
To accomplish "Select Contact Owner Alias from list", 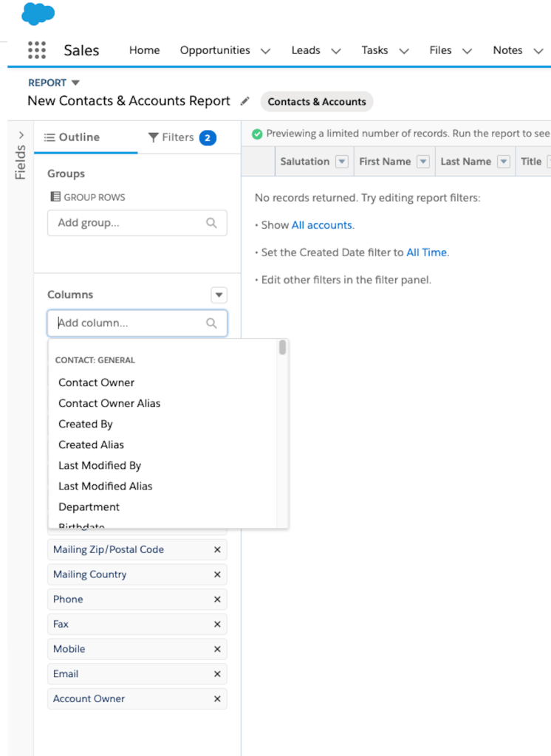I will [109, 403].
